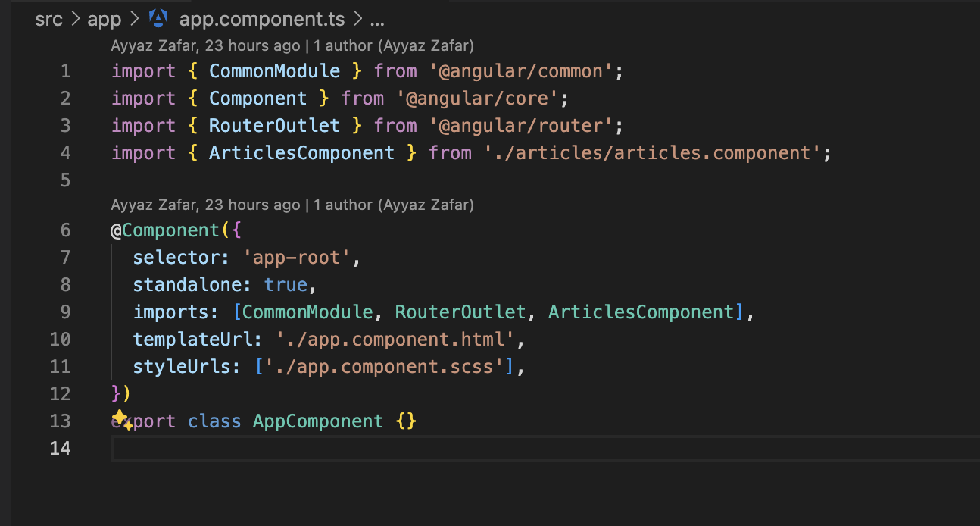The width and height of the screenshot is (980, 526).
Task: Click line number 4 in the gutter
Action: pos(65,153)
